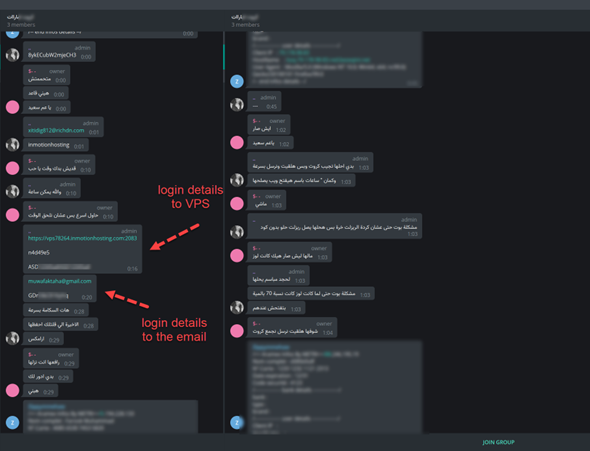Screen dimensions: 590x451
Task: Select the n4d49e5 text in admin message
Action: click(x=39, y=252)
